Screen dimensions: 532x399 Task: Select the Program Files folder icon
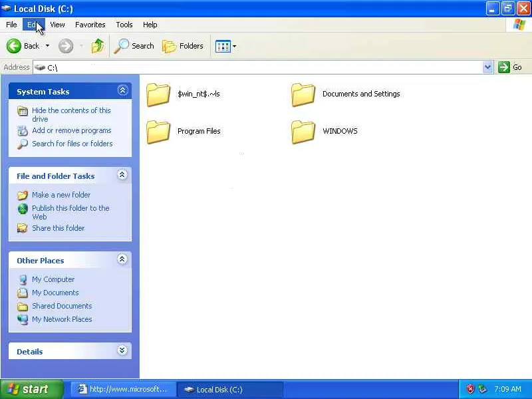coord(158,132)
